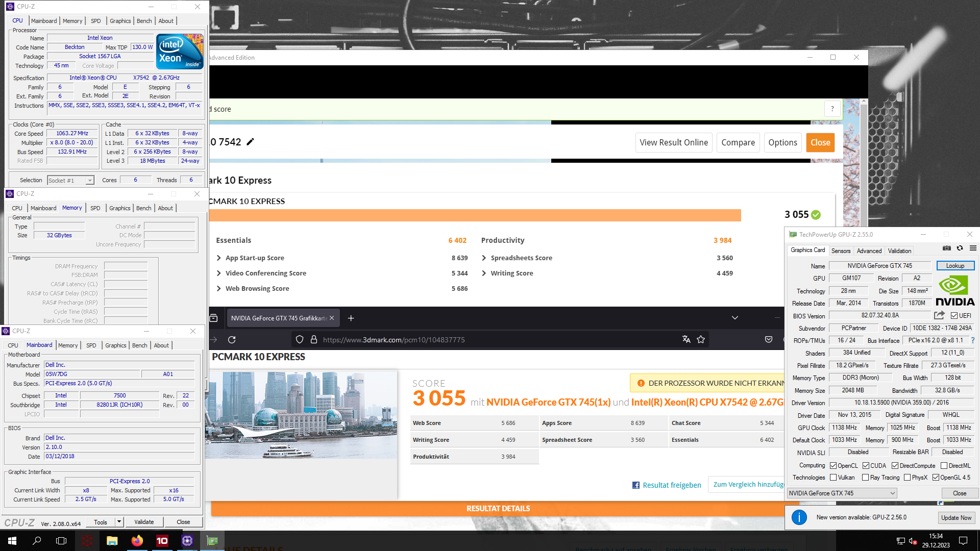Expand App Start-up Score row
Viewport: 980px width, 551px height.
218,258
